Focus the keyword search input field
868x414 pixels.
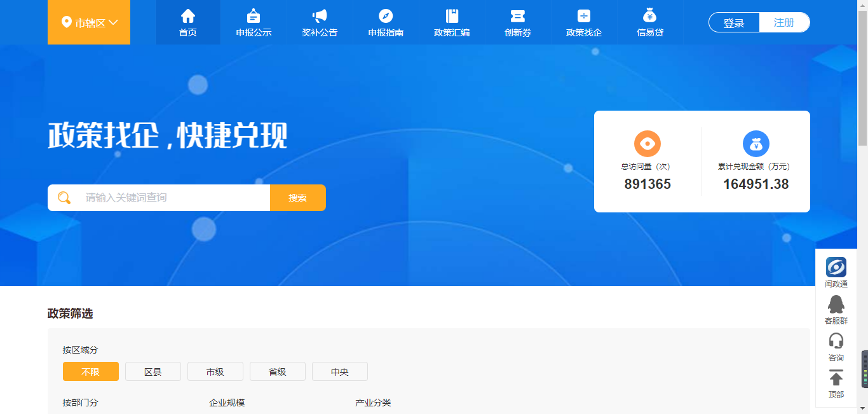coord(159,198)
